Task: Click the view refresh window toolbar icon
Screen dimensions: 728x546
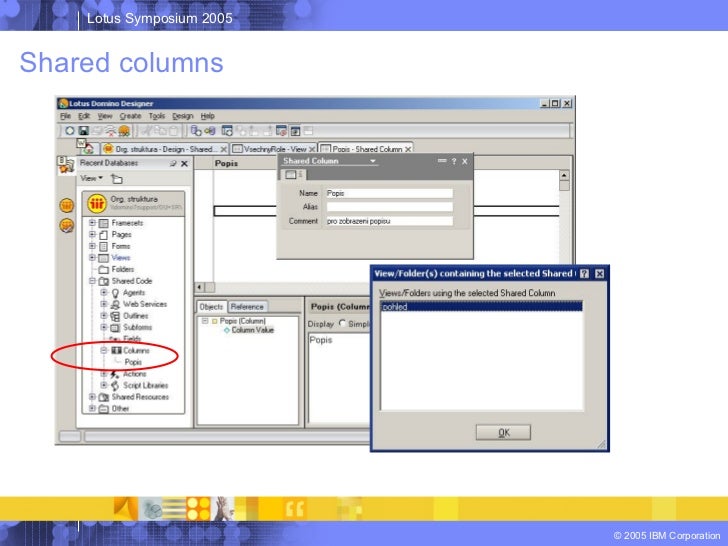Action: (227, 131)
